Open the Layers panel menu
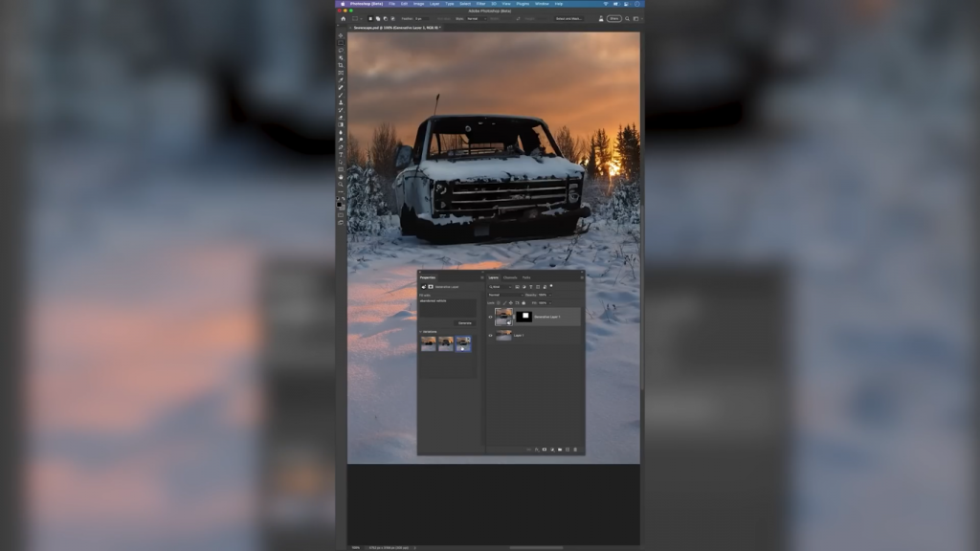This screenshot has height=551, width=980. (582, 277)
